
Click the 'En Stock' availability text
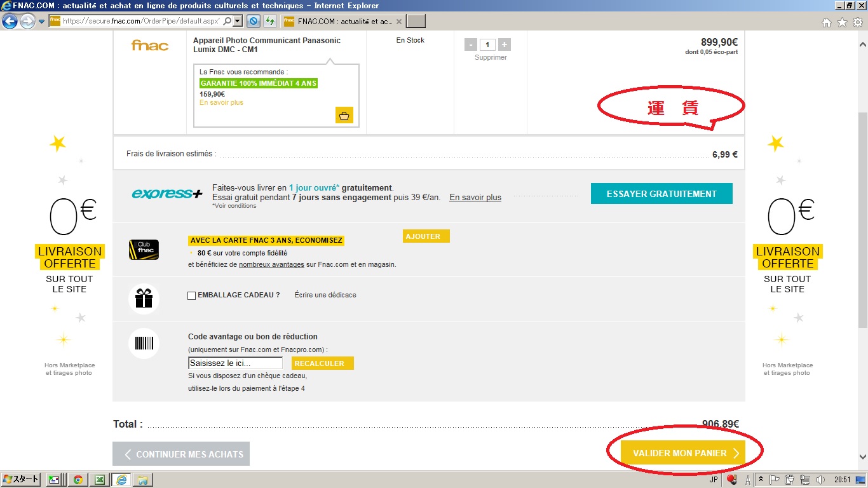pos(410,40)
